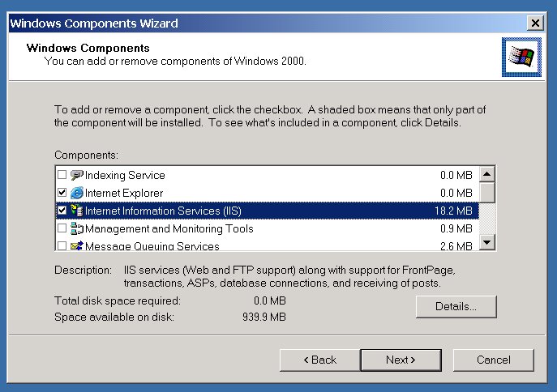557x392 pixels.
Task: Uncheck the Internet Explorer checkbox
Action: (62, 192)
